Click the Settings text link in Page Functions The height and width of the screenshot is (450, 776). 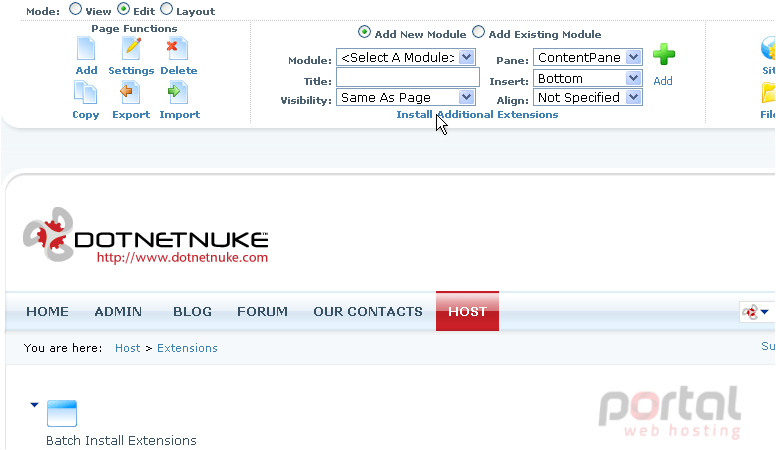[131, 70]
